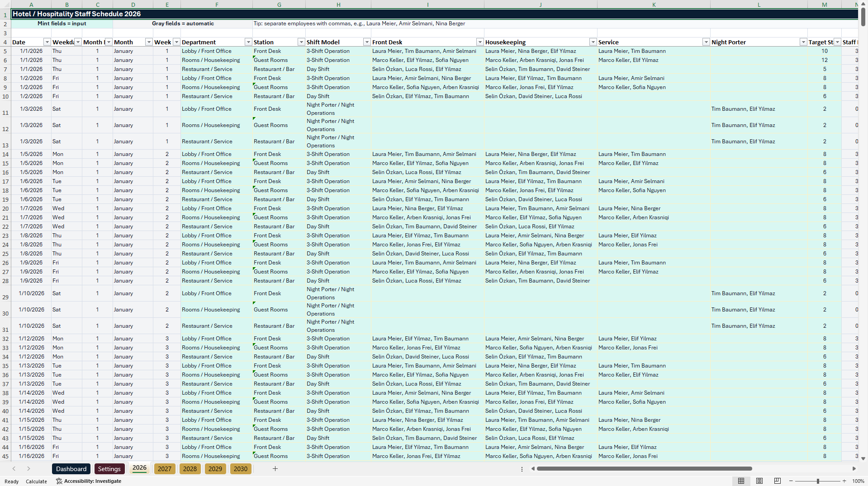Open the Date column filter dropdown

47,42
